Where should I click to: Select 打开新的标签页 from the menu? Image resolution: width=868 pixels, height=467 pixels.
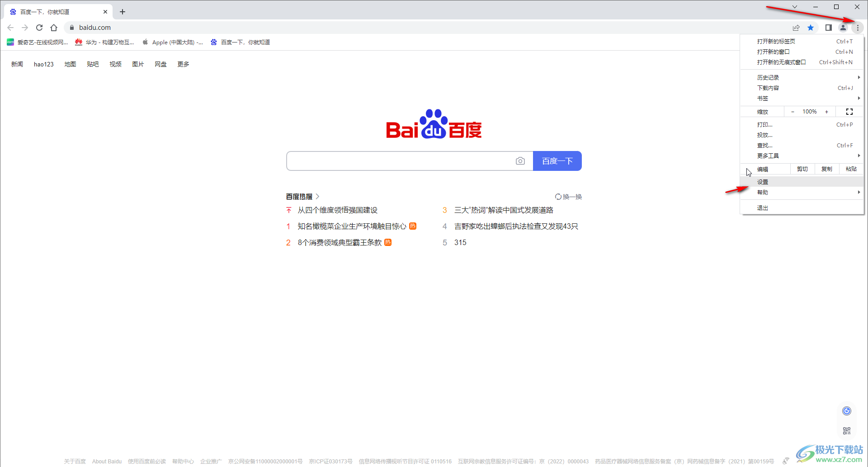pos(802,41)
